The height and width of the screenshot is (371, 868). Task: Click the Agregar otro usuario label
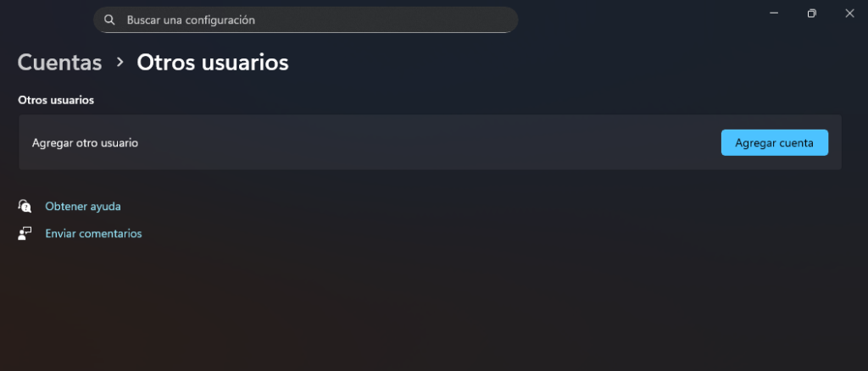click(85, 143)
